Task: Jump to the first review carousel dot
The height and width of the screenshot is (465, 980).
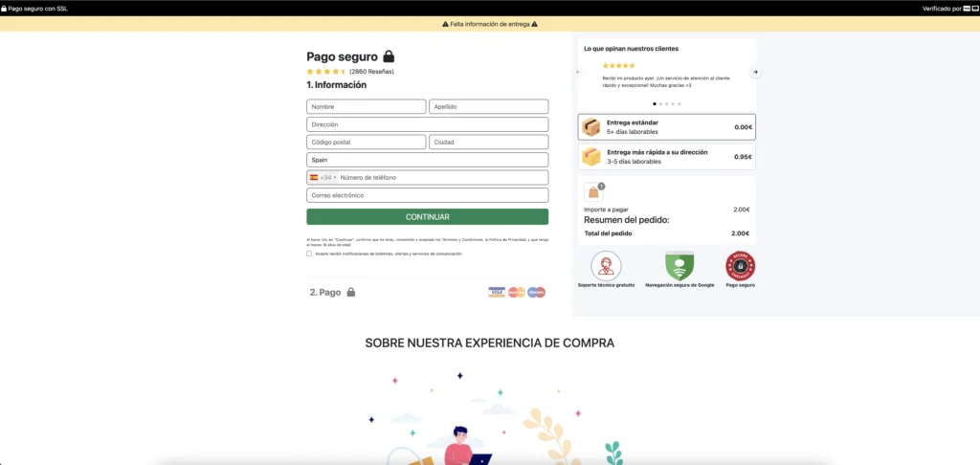Action: (655, 103)
